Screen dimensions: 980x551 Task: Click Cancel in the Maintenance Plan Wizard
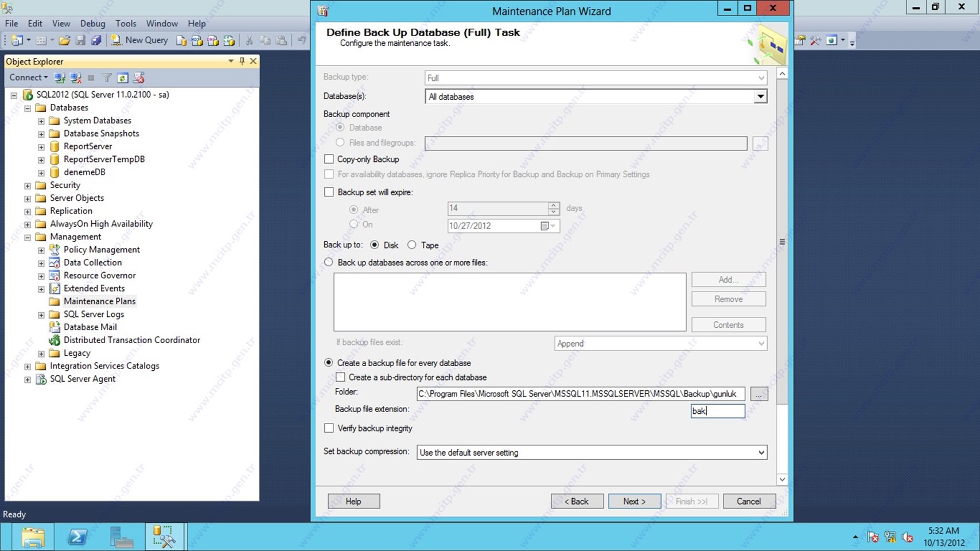tap(749, 501)
